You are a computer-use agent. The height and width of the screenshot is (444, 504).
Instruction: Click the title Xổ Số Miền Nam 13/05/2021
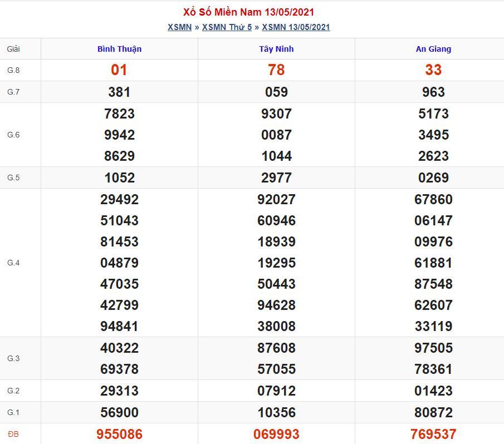pyautogui.click(x=248, y=12)
